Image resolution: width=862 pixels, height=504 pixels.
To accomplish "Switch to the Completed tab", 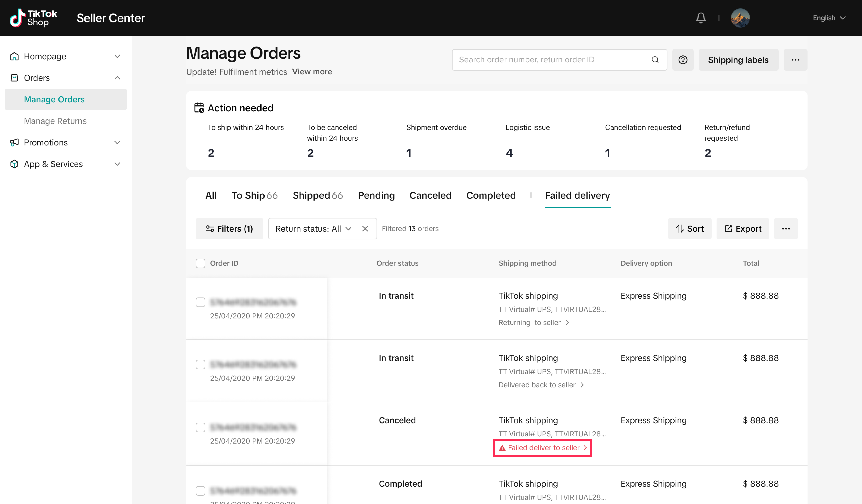I will [x=491, y=195].
